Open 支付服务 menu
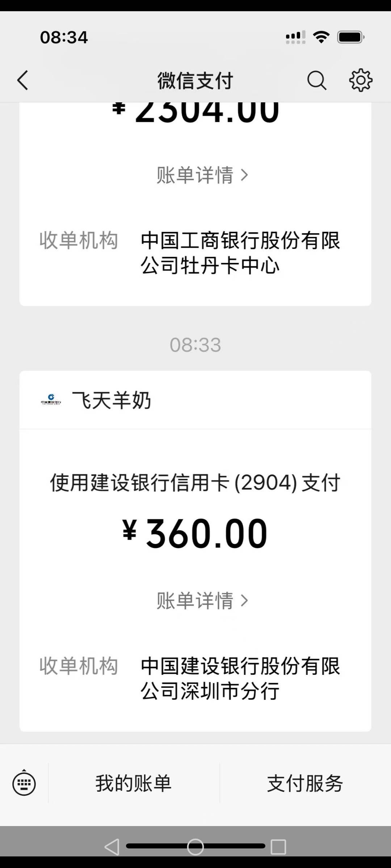 [x=305, y=783]
